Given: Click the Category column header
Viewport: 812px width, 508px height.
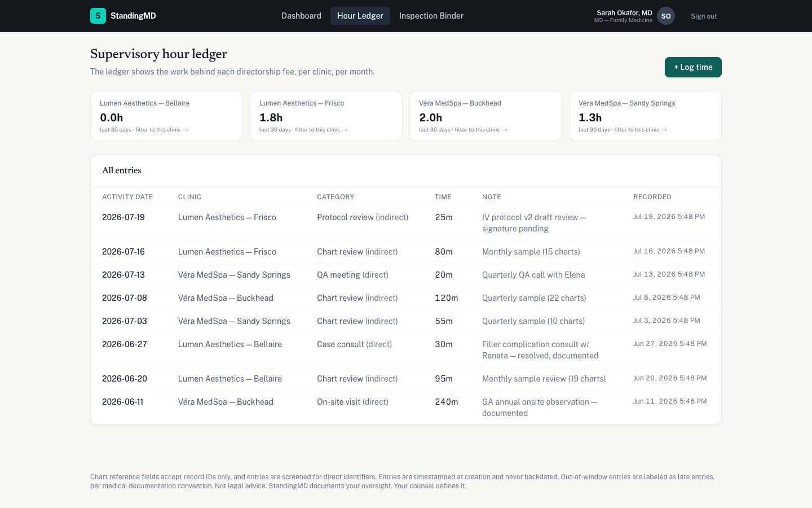Looking at the screenshot, I should pyautogui.click(x=336, y=197).
